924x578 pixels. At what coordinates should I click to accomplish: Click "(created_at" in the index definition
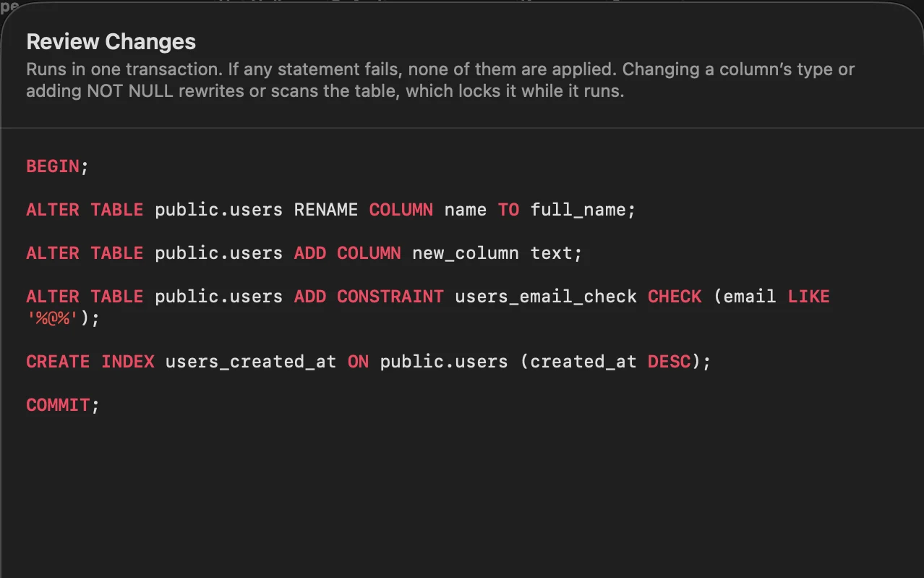coord(578,362)
